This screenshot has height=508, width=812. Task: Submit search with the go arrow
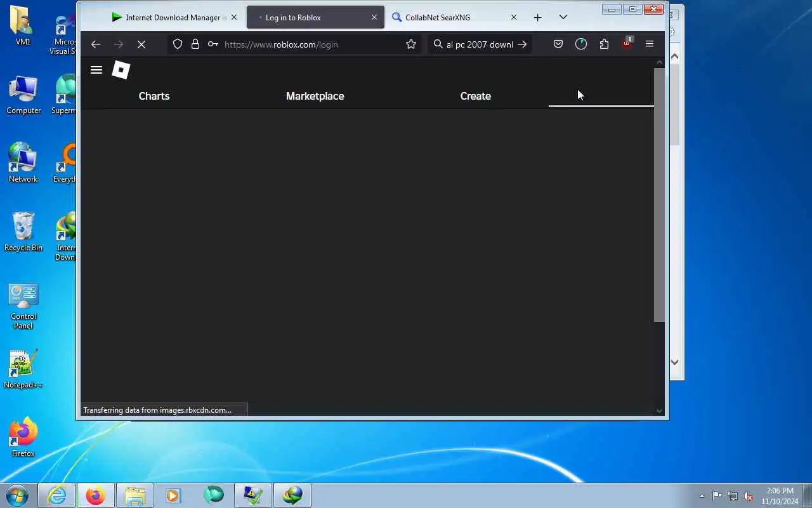click(x=522, y=44)
